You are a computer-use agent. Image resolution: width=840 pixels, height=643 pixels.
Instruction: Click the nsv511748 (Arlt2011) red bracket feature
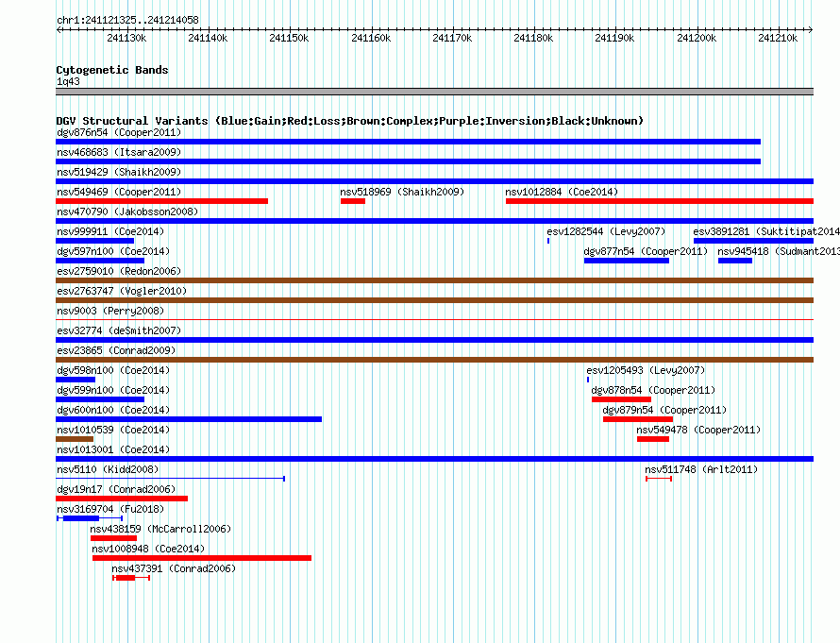point(659,479)
